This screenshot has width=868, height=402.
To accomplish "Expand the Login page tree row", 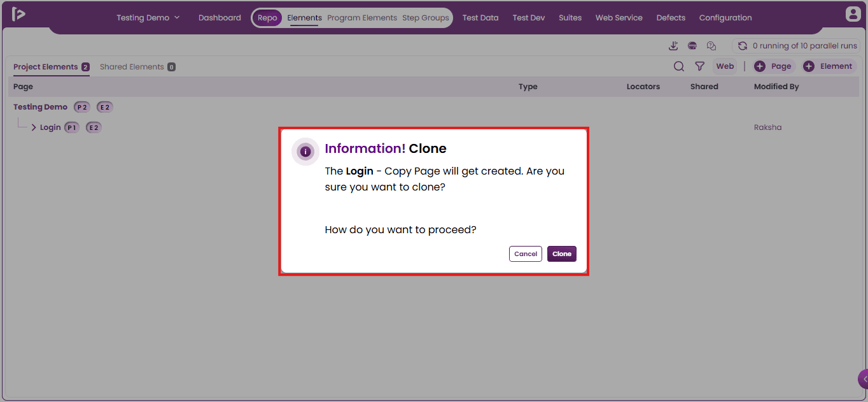I will (34, 127).
